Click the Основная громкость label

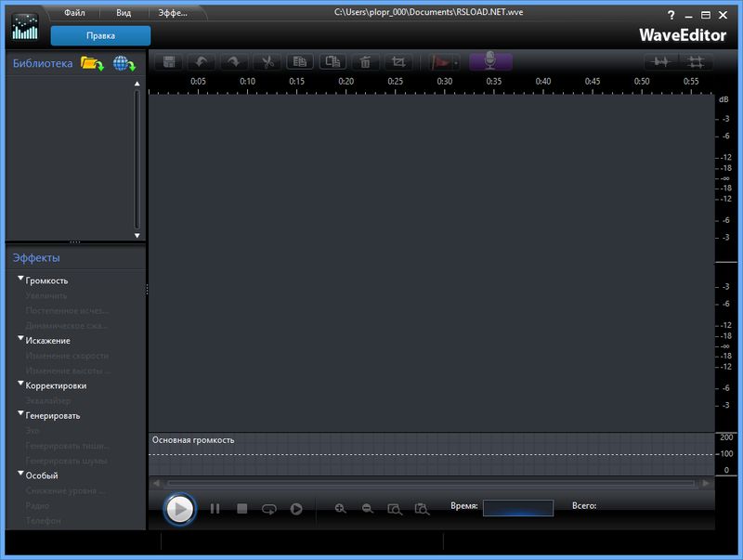[x=193, y=440]
